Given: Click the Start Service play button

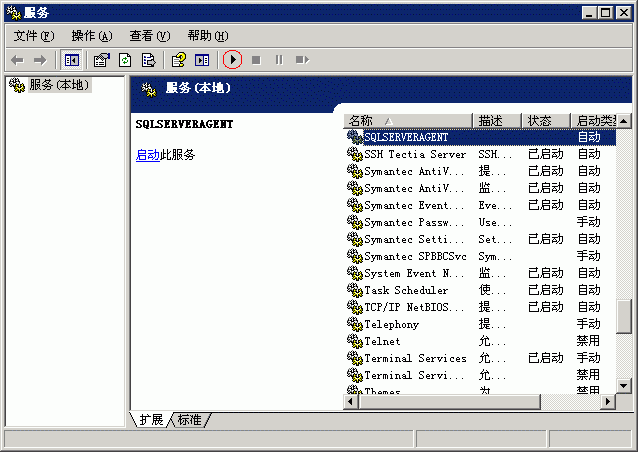Looking at the screenshot, I should [232, 60].
